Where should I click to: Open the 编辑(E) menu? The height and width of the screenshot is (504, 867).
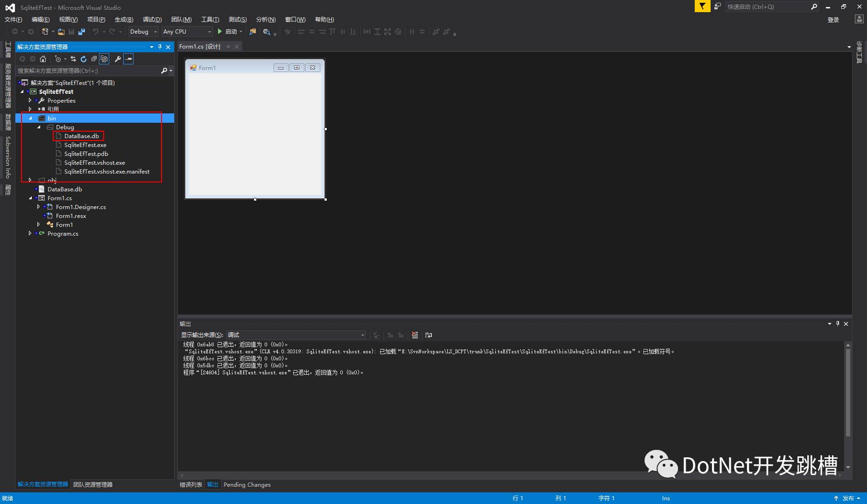pyautogui.click(x=41, y=20)
